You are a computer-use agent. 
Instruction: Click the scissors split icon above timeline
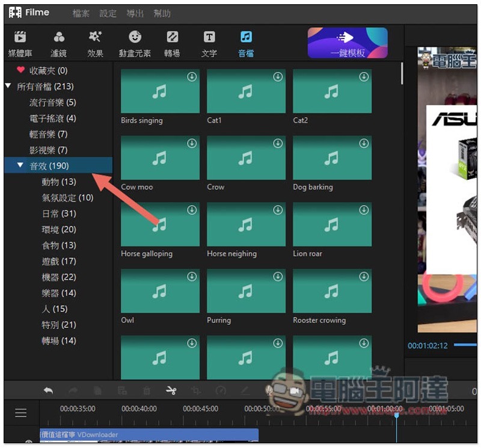click(171, 391)
